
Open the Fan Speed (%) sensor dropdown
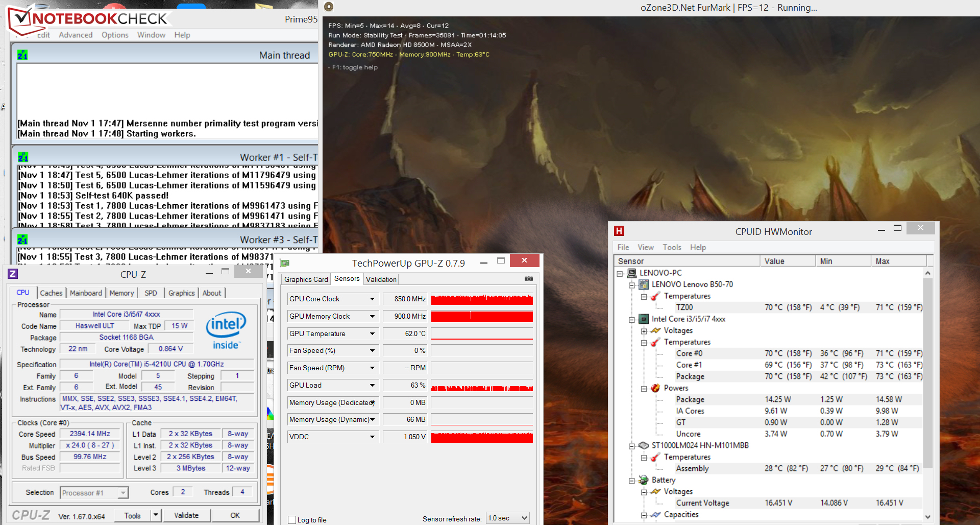coord(372,351)
